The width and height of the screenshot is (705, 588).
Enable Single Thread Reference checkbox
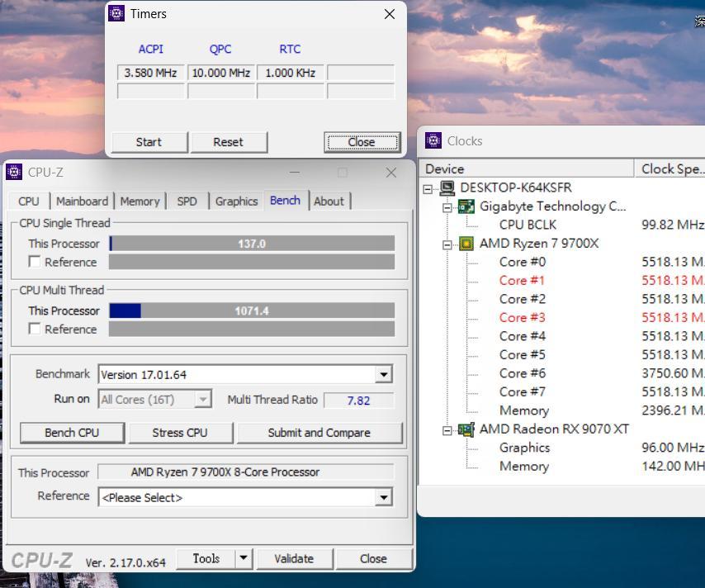tap(35, 262)
